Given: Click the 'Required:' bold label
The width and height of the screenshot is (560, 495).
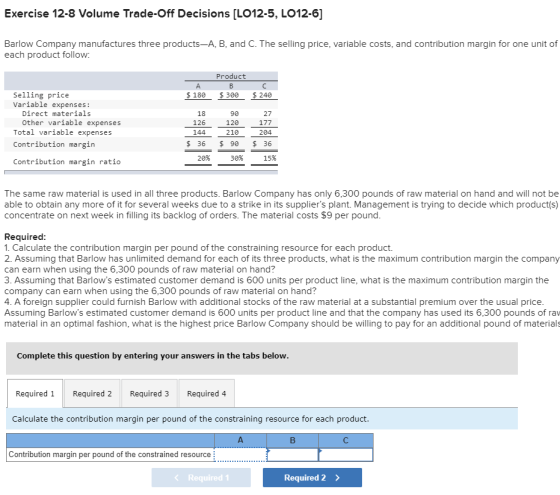Looking at the screenshot, I should pos(25,237).
